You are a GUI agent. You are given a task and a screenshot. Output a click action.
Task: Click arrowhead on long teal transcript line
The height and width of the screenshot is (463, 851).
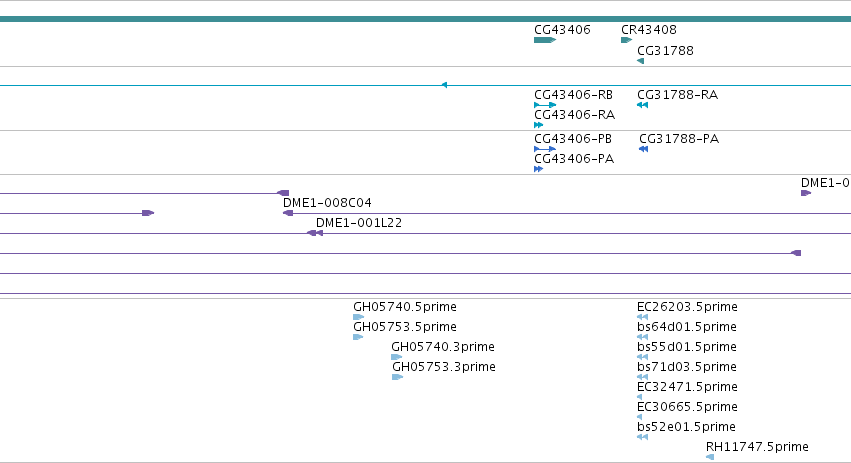[444, 85]
